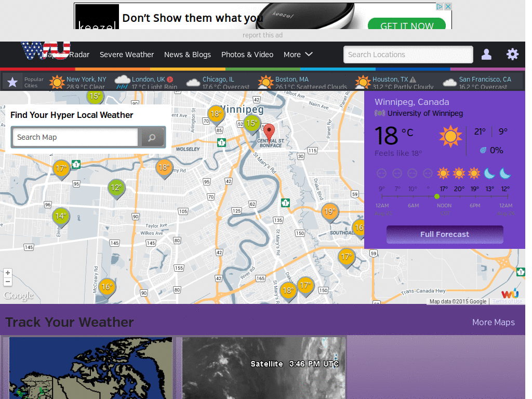
Task: Click the moon icon for the 12AM forecast
Action: [x=504, y=173]
